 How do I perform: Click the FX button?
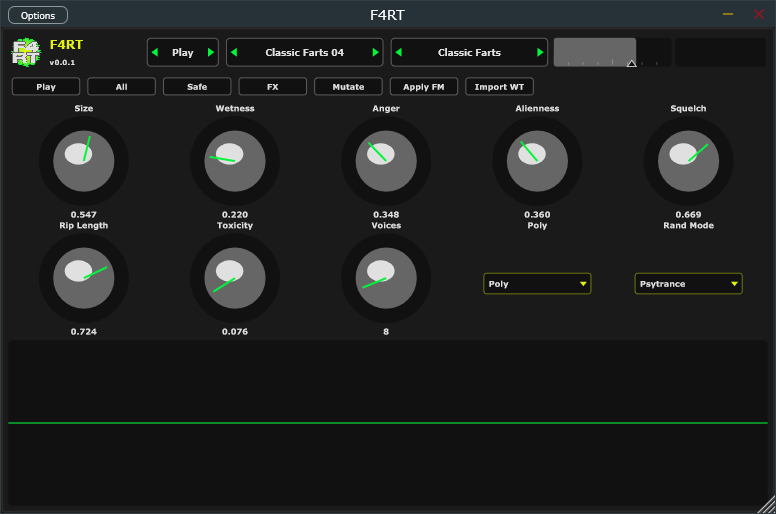pyautogui.click(x=273, y=87)
